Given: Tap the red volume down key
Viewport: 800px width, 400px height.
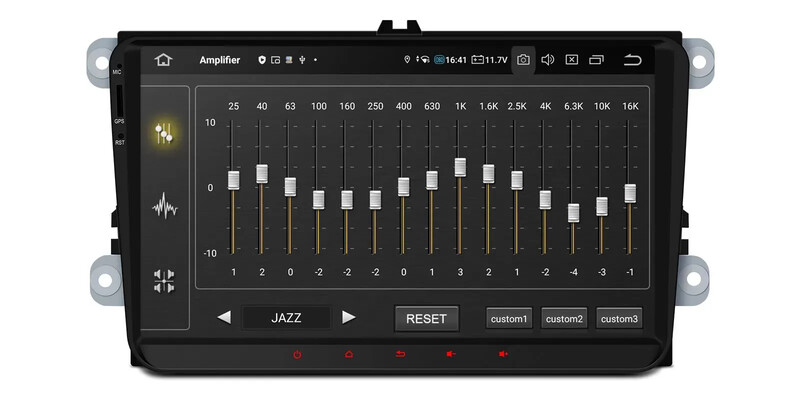Looking at the screenshot, I should [x=451, y=354].
